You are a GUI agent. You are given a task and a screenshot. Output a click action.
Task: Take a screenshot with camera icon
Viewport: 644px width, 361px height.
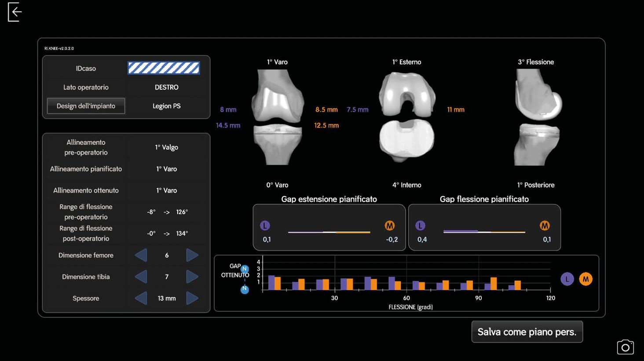(625, 347)
